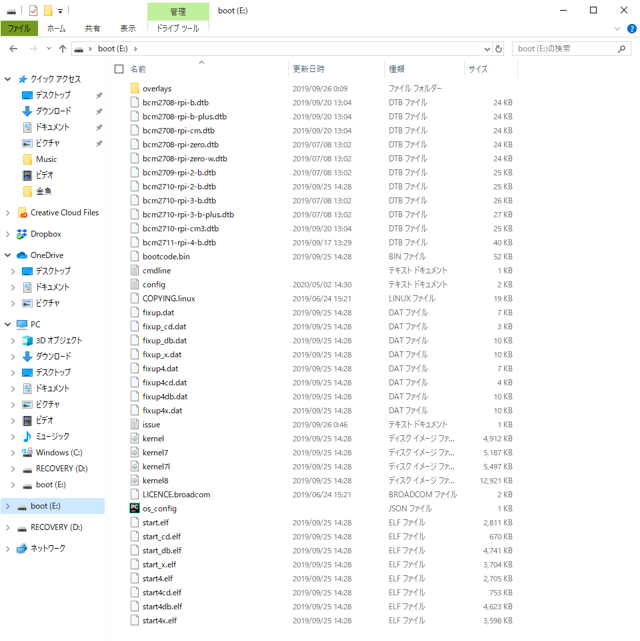Screen dimensions: 640x641
Task: Click the kernel disk image icon
Action: (134, 438)
